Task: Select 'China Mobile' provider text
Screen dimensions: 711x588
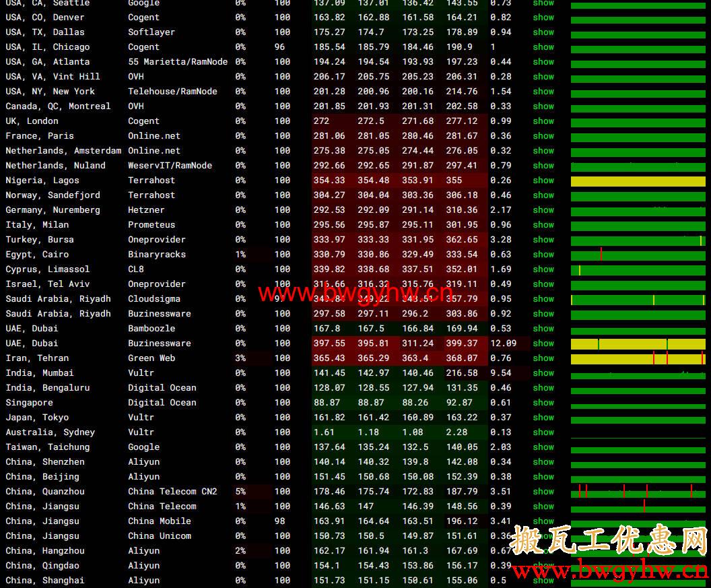Action: click(x=160, y=521)
